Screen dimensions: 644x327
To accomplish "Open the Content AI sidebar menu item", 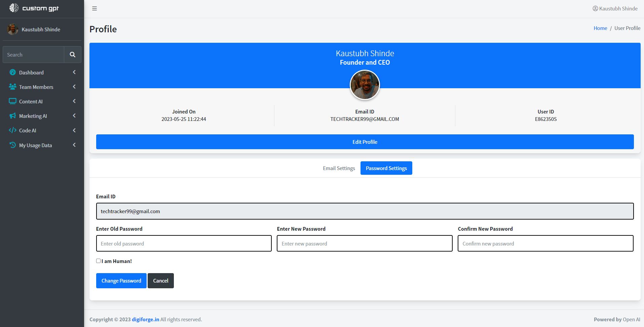I will tap(42, 101).
